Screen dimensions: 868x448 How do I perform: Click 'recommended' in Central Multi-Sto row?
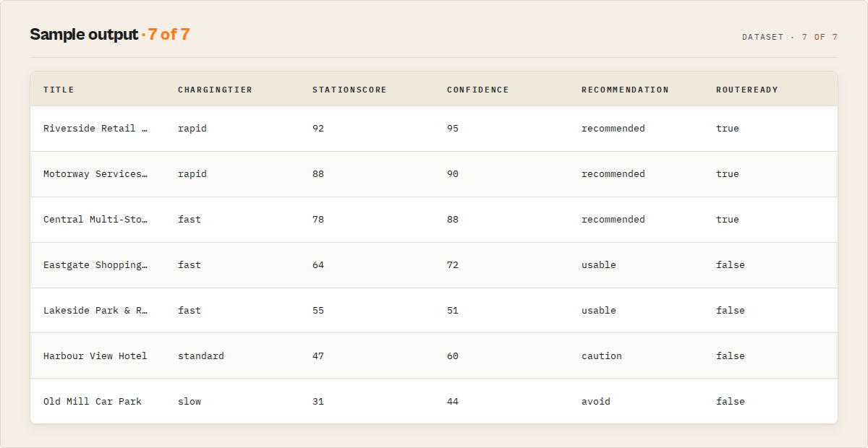tap(613, 220)
